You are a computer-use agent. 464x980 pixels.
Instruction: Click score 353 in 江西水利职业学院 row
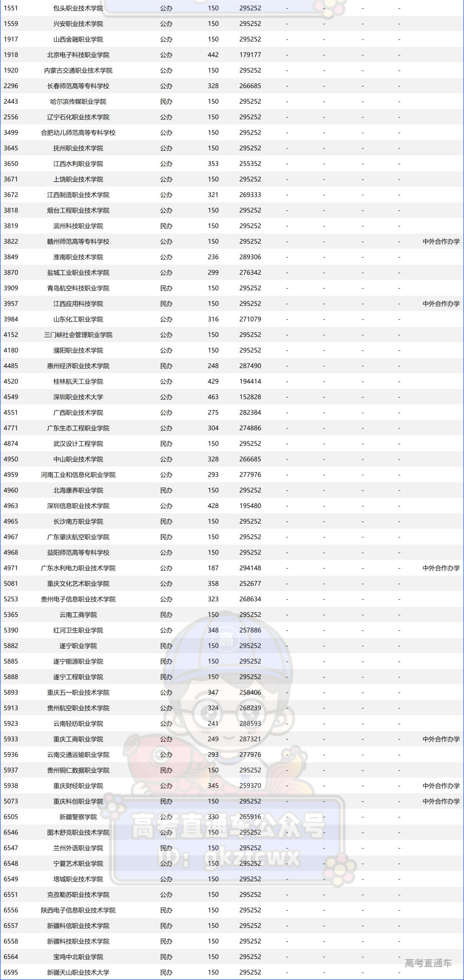(x=213, y=164)
